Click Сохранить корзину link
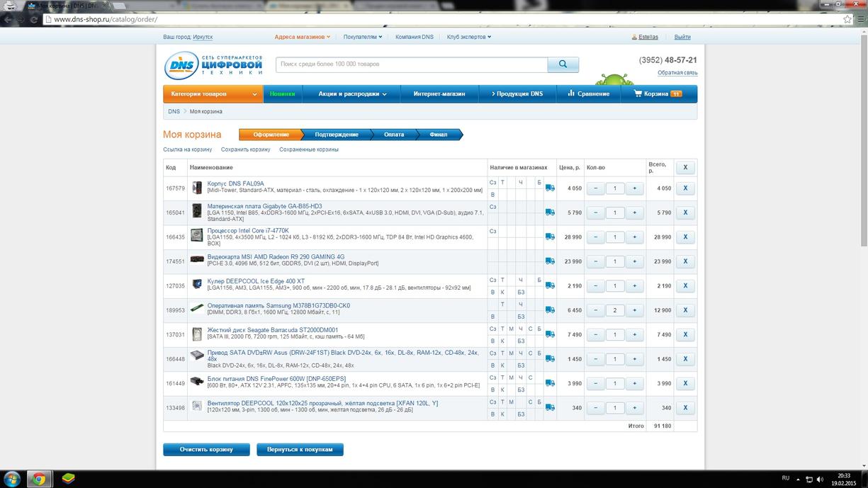 click(246, 149)
